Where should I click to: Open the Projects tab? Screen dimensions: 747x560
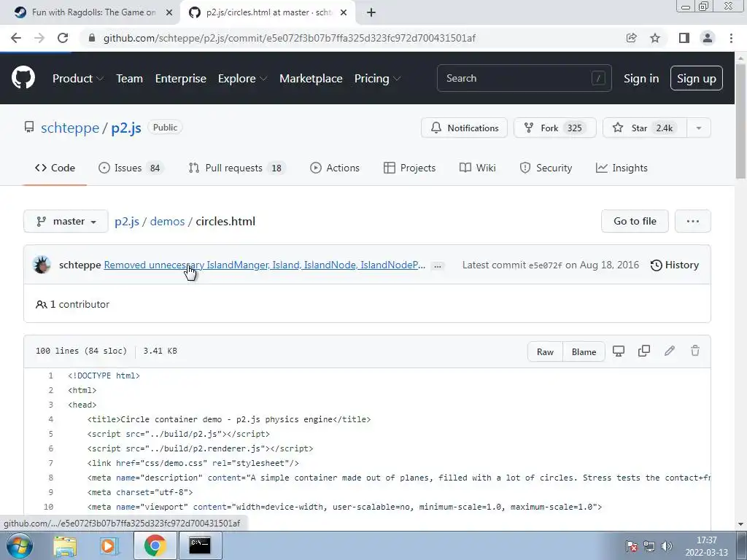410,168
